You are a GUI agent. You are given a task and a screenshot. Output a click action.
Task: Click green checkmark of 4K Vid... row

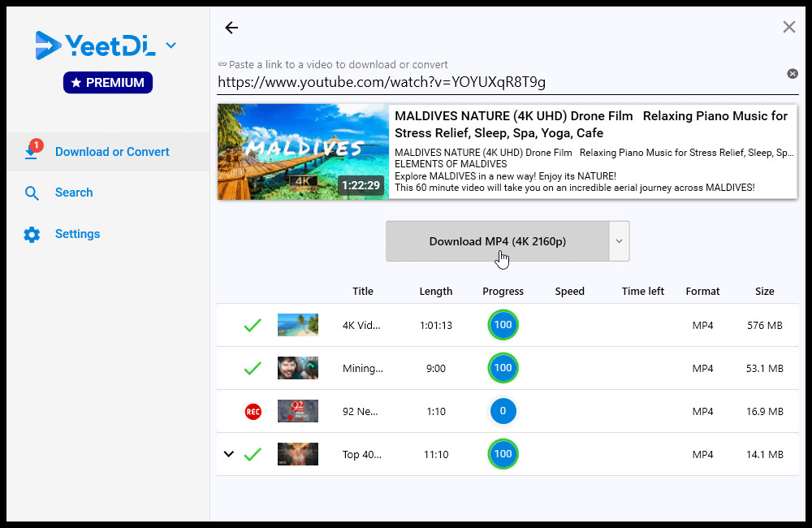point(253,326)
